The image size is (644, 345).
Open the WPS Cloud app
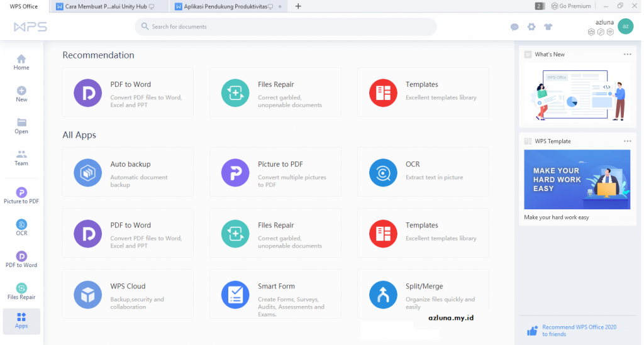point(128,294)
